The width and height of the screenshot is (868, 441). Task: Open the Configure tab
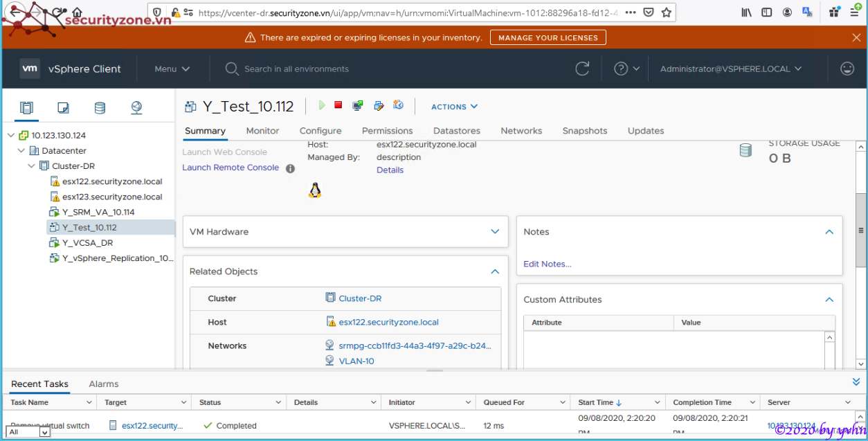tap(320, 131)
